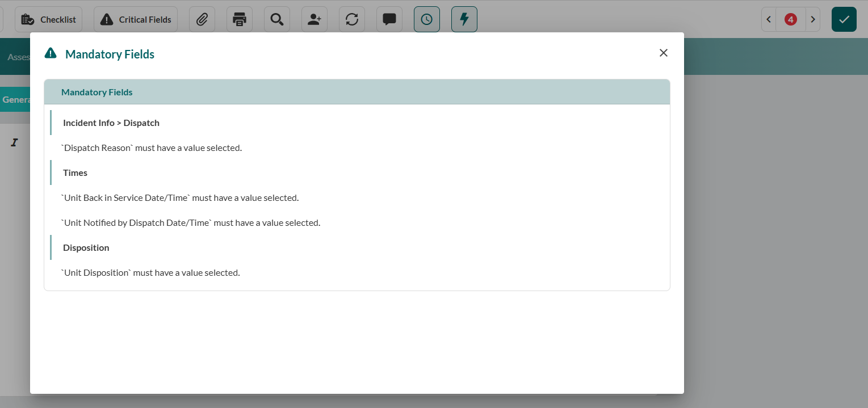The image size is (868, 408).
Task: Activate the Quick Actions lightning bolt icon
Action: pyautogui.click(x=464, y=19)
